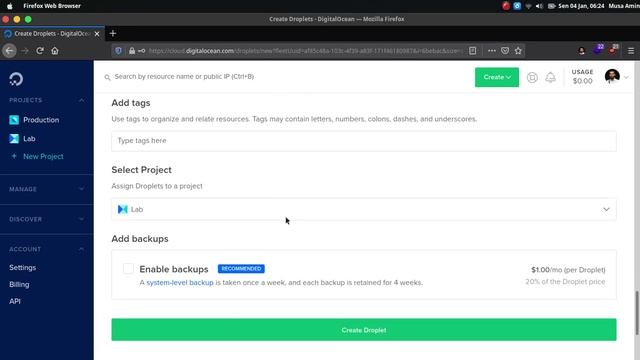Close the Create Droplets tab
This screenshot has height=360, width=640.
tap(97, 34)
